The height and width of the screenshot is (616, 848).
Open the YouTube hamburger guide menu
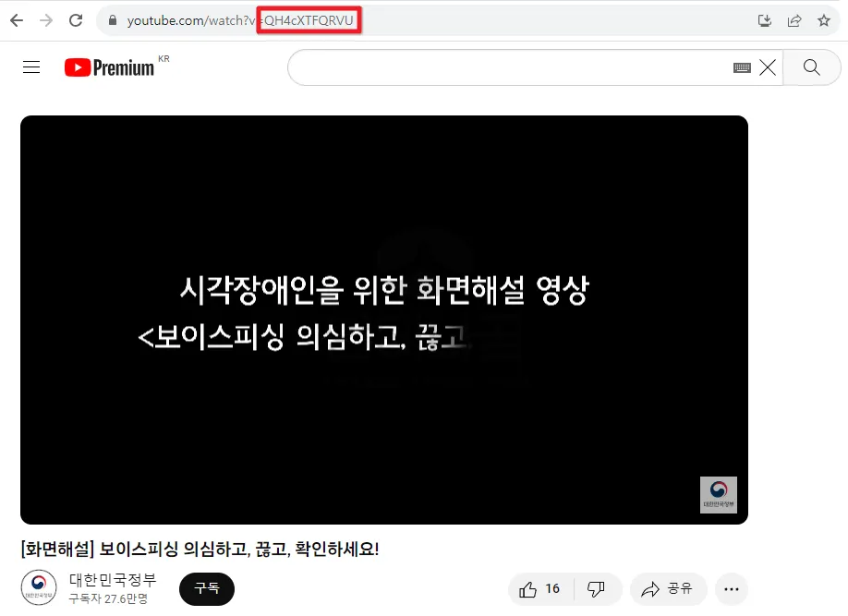pos(31,66)
